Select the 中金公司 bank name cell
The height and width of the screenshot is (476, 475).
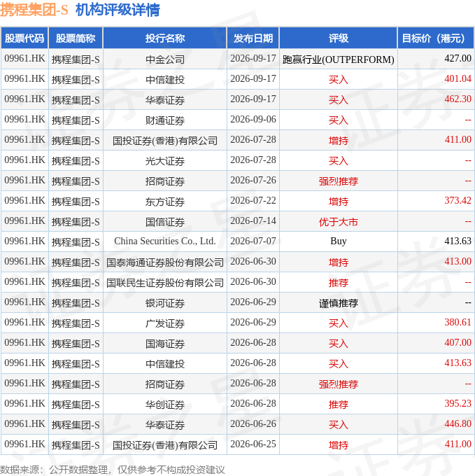[165, 59]
